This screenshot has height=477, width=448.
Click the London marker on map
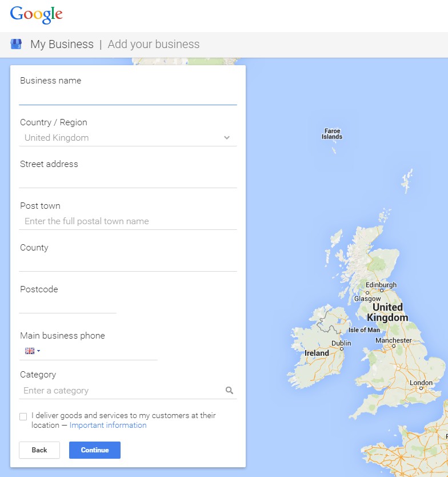[x=421, y=388]
